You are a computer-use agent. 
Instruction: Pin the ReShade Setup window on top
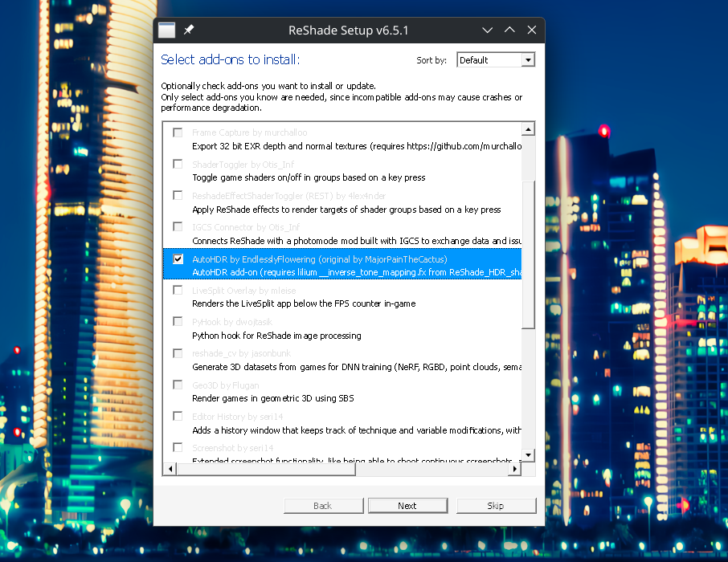(189, 31)
